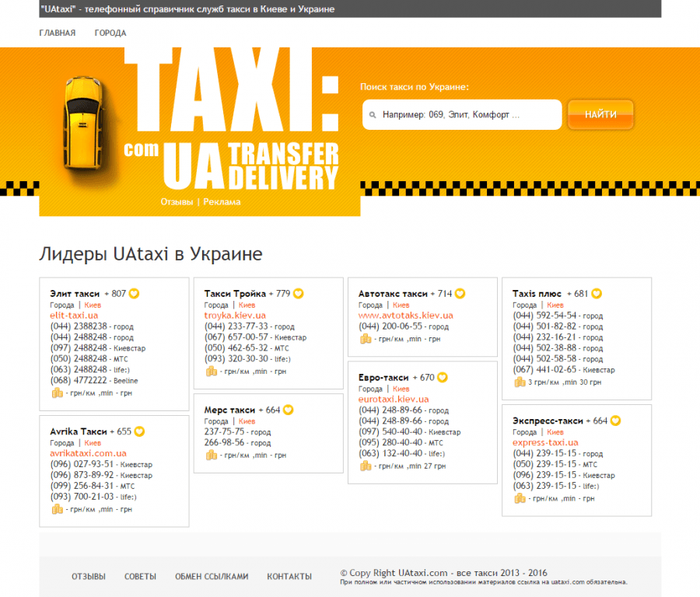Image resolution: width=700 pixels, height=597 pixels.
Task: Click the magnifier icon in the search field
Action: (372, 114)
